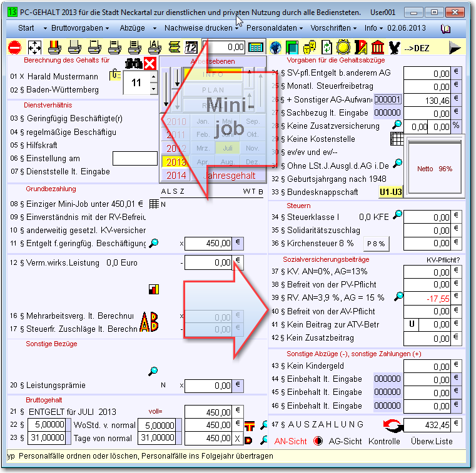
Task: Toggle the P 8 % Kirchensteuer button
Action: coord(376,244)
